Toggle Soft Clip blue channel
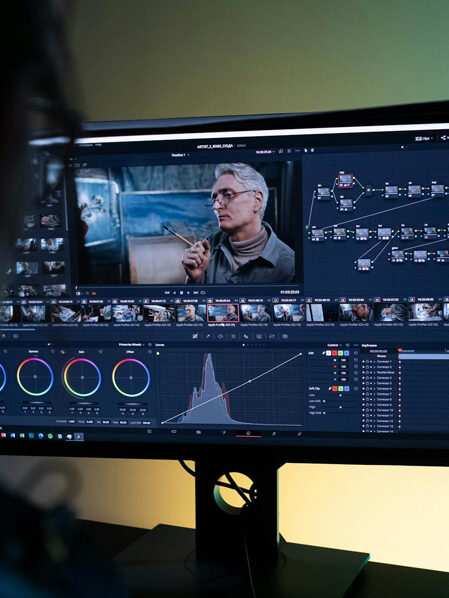Image resolution: width=449 pixels, height=598 pixels. [x=346, y=389]
